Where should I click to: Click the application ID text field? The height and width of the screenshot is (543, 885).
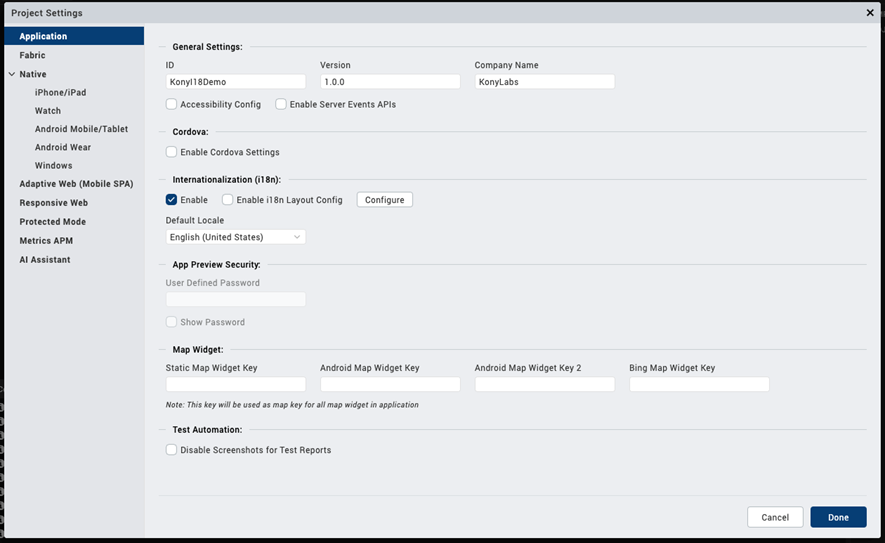[236, 82]
